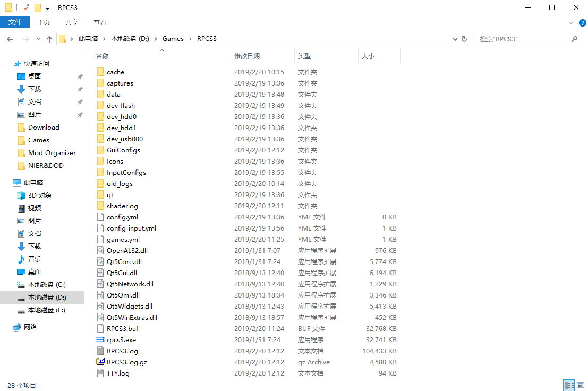Switch to the 主页 ribbon tab

(x=44, y=22)
